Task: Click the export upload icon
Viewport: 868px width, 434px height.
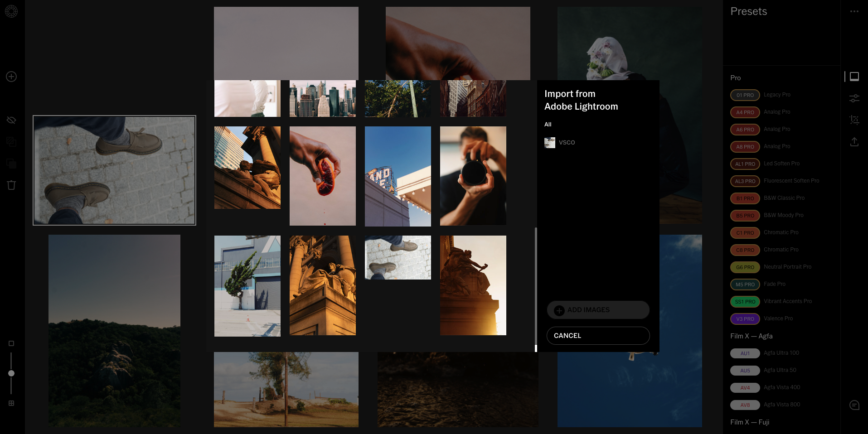Action: pyautogui.click(x=854, y=142)
